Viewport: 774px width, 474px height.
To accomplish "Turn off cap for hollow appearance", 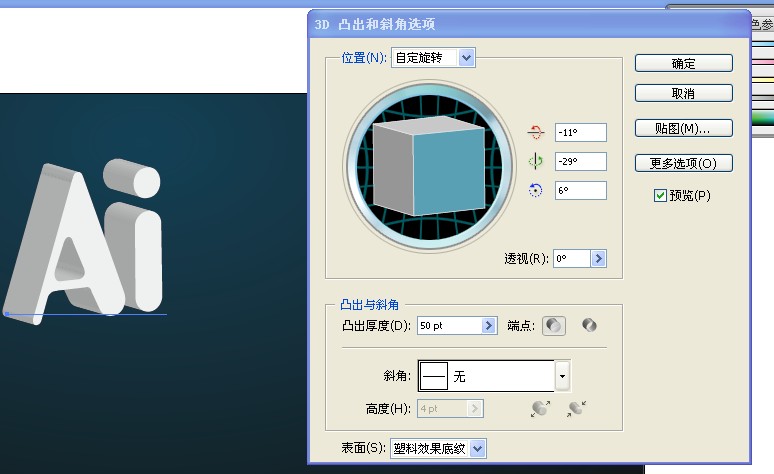I will click(589, 325).
